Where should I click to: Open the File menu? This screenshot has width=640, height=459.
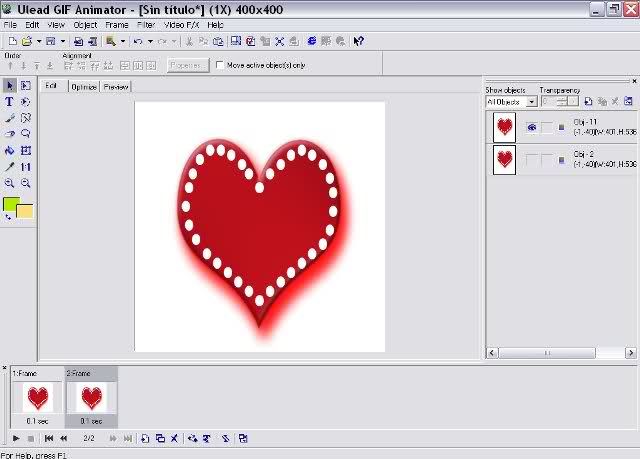[10, 25]
